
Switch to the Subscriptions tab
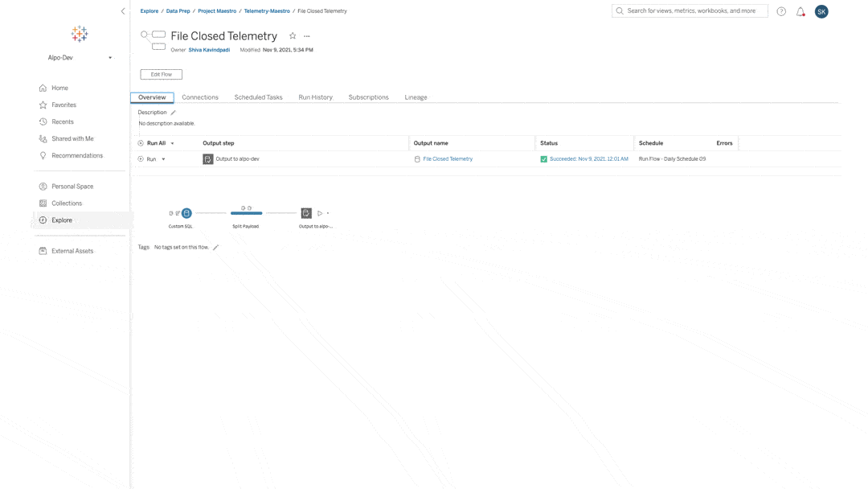(x=369, y=97)
